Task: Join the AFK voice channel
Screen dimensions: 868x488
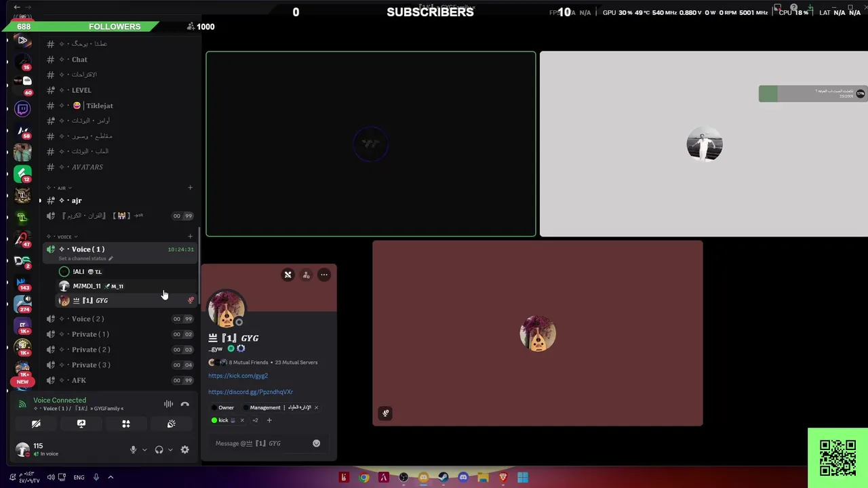Action: 119,380
